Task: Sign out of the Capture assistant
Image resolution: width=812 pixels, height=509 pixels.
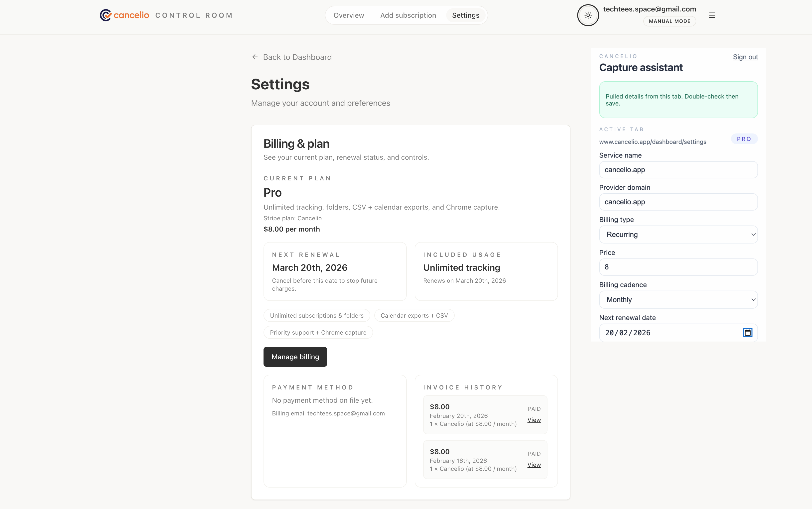Action: (745, 57)
